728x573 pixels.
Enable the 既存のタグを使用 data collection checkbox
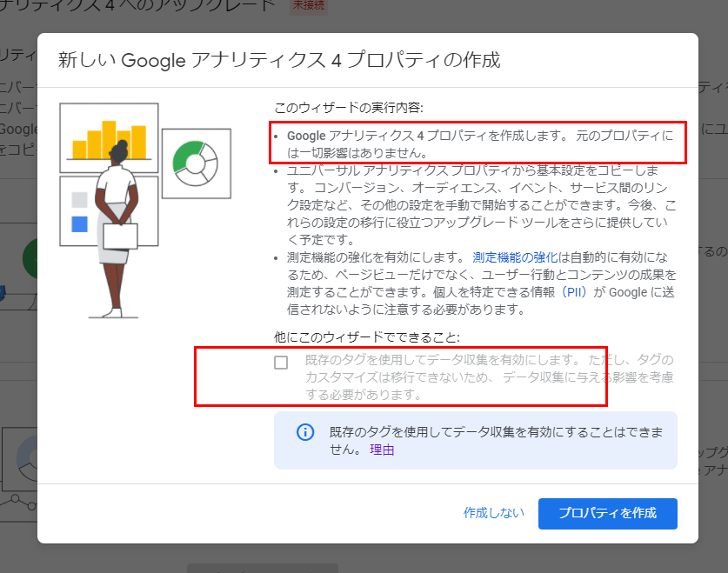tap(281, 363)
